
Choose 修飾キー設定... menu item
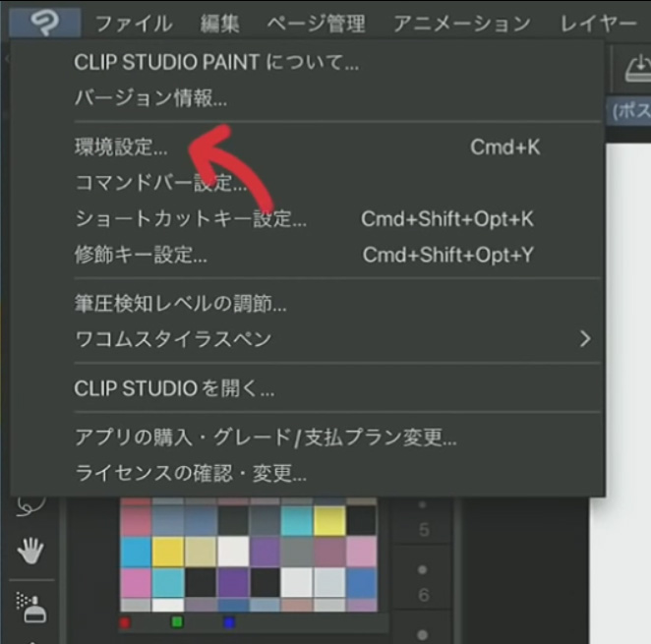click(x=141, y=255)
